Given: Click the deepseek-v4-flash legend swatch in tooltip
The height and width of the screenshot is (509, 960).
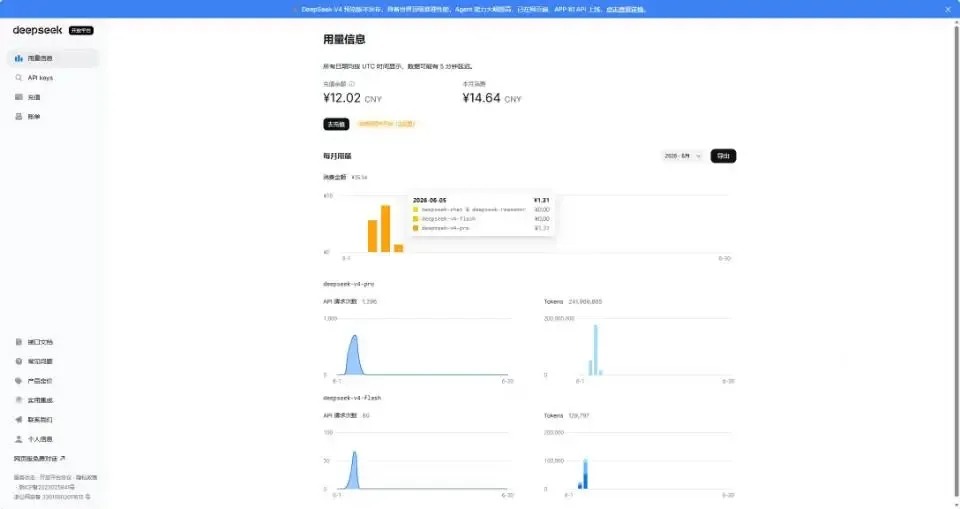Looking at the screenshot, I should (416, 219).
